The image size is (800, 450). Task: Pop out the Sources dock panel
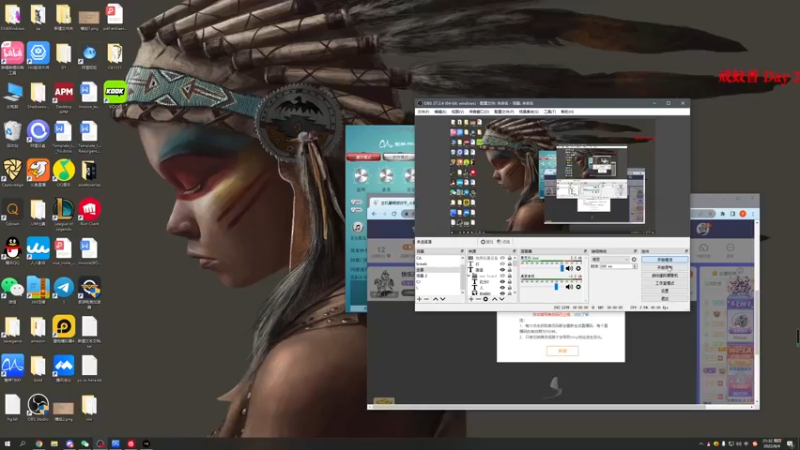[514, 251]
